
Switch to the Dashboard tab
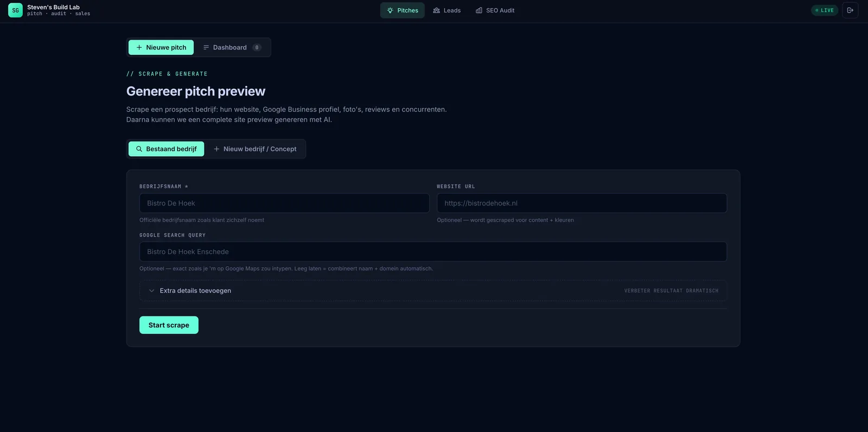[232, 47]
